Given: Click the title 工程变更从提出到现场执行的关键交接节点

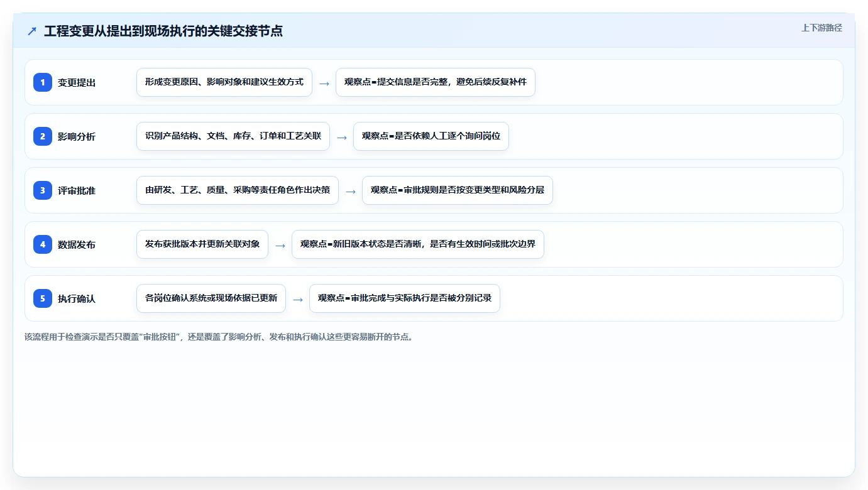Looking at the screenshot, I should (163, 31).
